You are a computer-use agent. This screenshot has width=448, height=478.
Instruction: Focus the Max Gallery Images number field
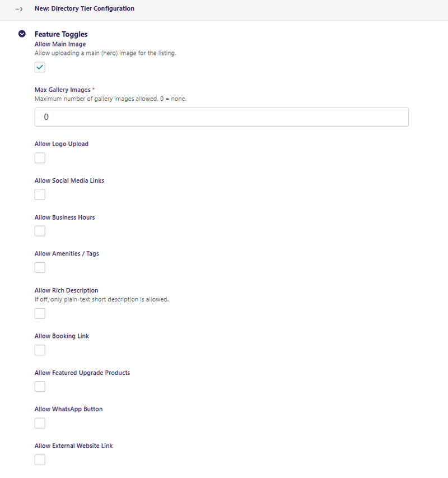click(221, 117)
